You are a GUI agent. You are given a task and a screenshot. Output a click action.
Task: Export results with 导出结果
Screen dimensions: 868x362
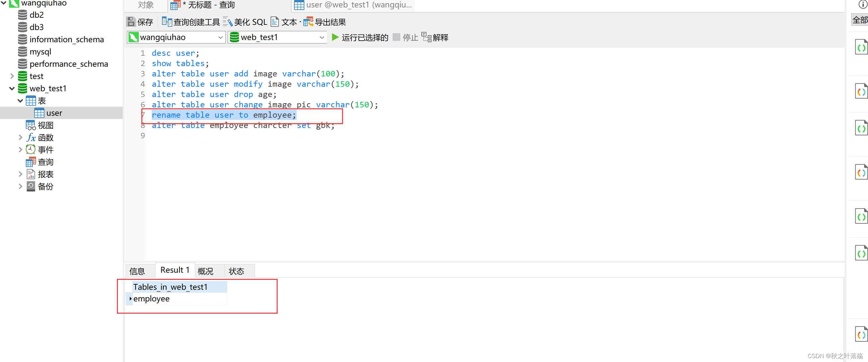click(x=324, y=22)
